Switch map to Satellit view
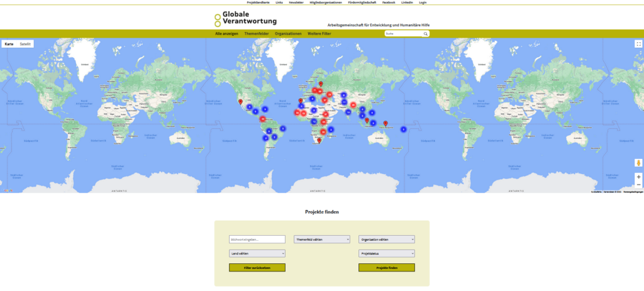The height and width of the screenshot is (291, 644). 25,44
